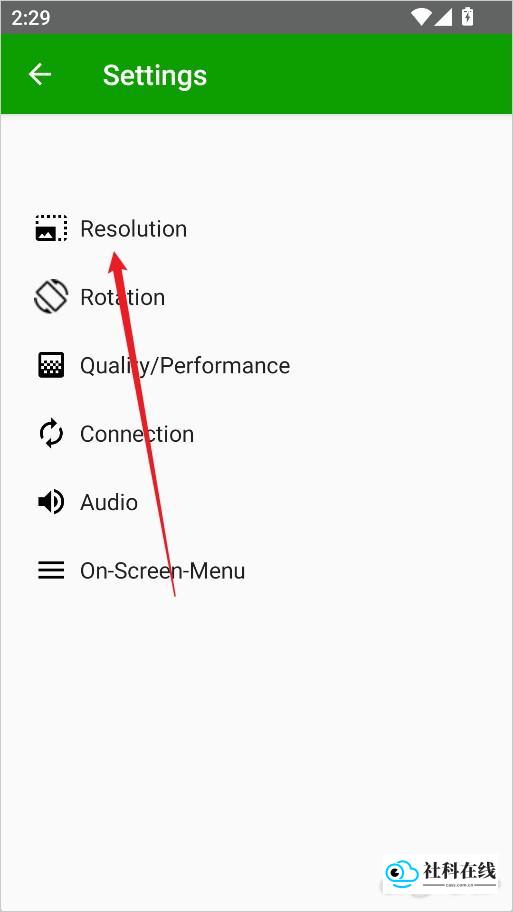Tap the 2:29 clock in status bar
Screen dimensions: 513x912
pyautogui.click(x=31, y=17)
